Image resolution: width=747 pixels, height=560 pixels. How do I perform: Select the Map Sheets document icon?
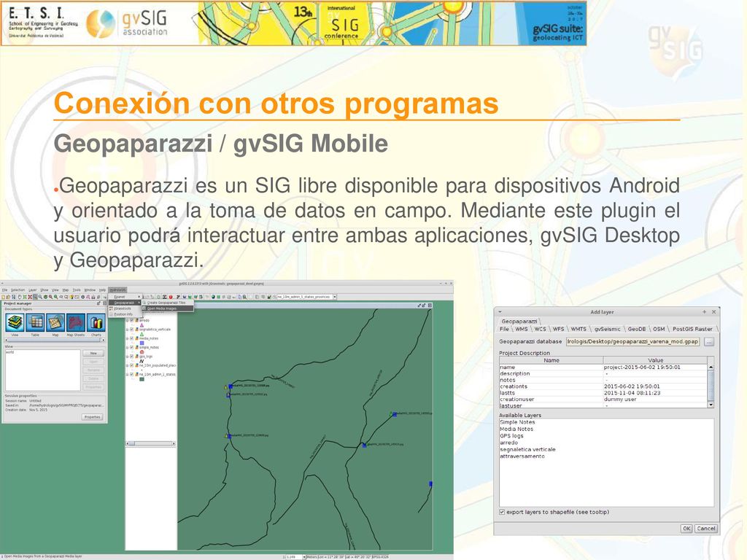(x=76, y=323)
